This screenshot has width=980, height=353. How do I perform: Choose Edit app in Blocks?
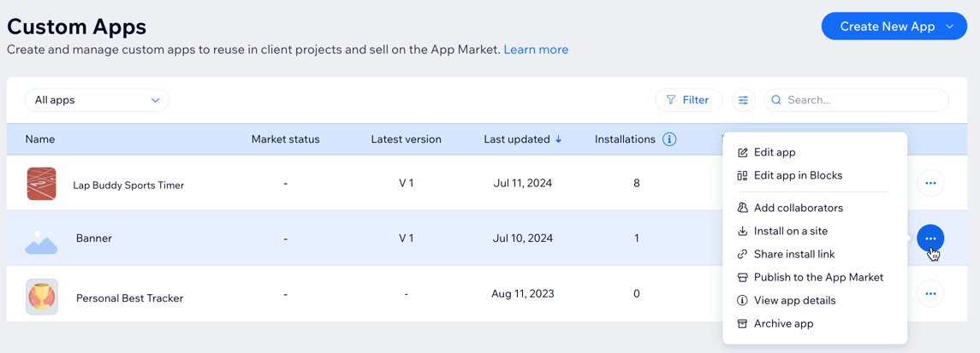tap(797, 175)
